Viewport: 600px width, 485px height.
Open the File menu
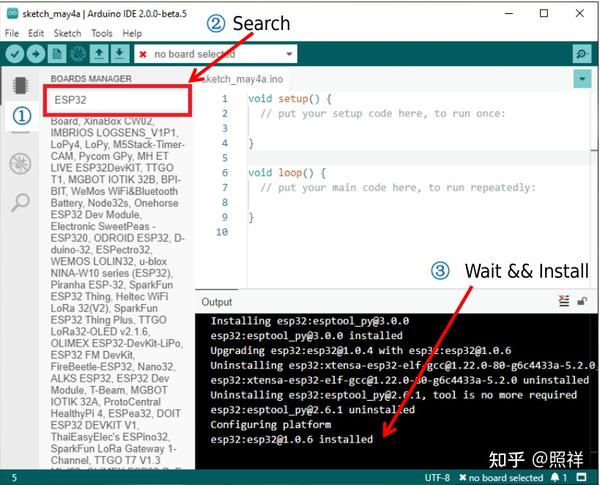[12, 33]
